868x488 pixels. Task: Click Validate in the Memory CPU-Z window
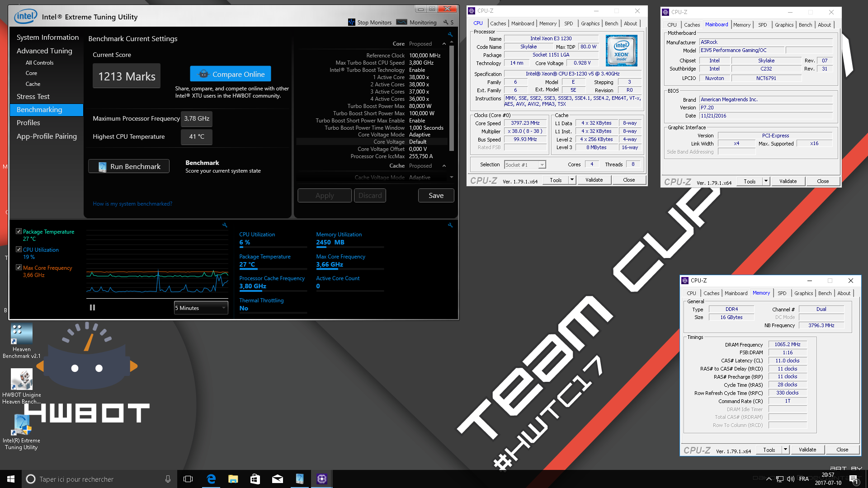point(807,450)
